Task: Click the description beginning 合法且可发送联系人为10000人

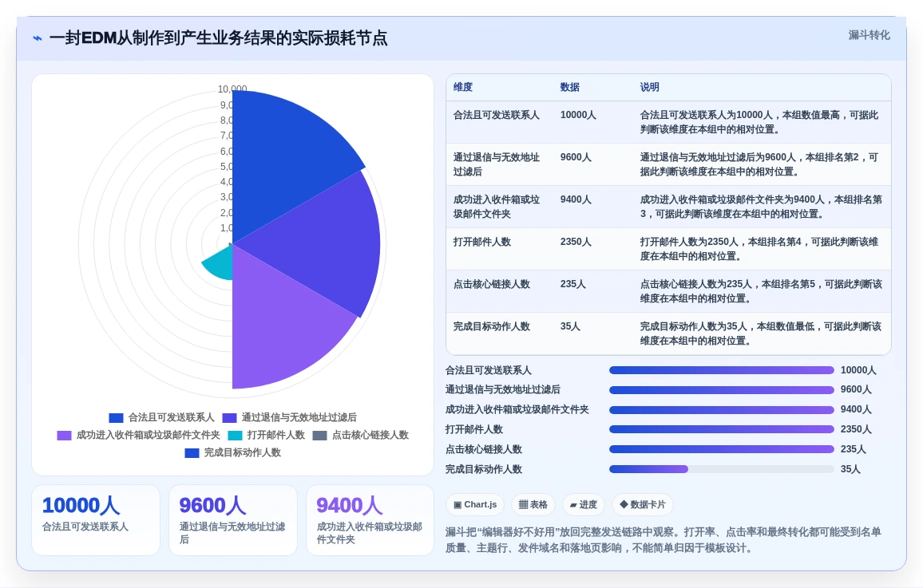Action: click(759, 122)
